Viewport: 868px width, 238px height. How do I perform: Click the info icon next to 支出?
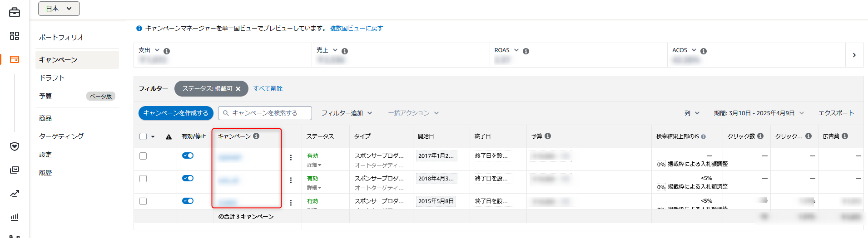click(x=167, y=51)
